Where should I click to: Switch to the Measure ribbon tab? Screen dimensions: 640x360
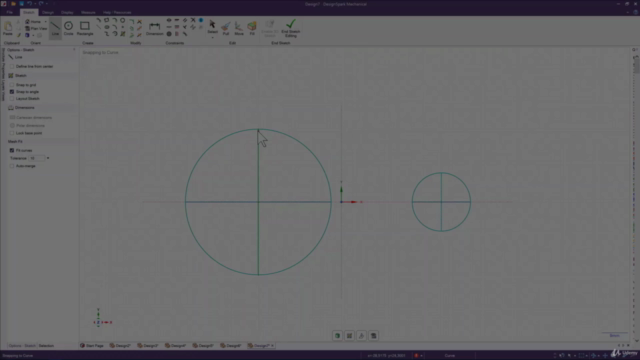[88, 12]
